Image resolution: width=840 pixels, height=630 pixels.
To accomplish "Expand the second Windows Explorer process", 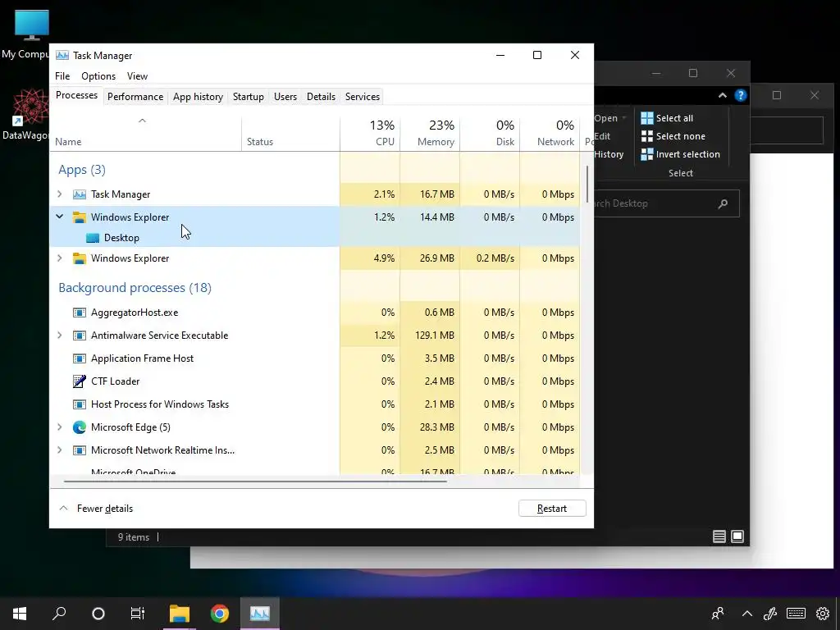I will [59, 258].
